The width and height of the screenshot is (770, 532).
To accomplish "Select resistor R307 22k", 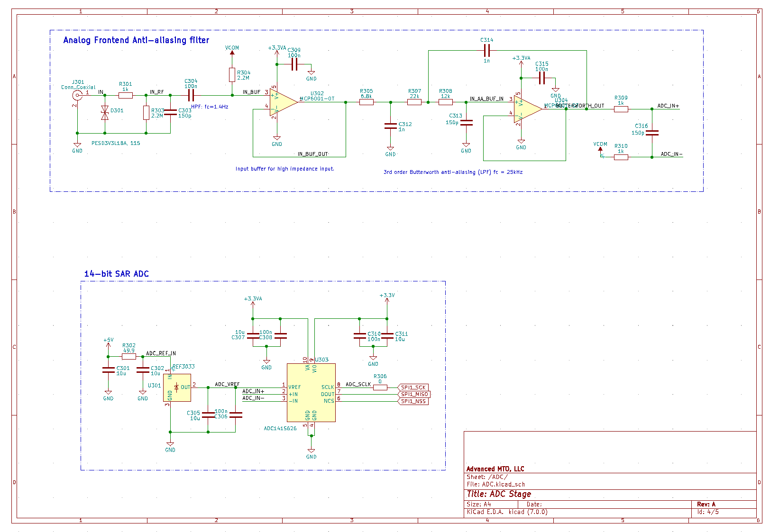I will coord(414,102).
